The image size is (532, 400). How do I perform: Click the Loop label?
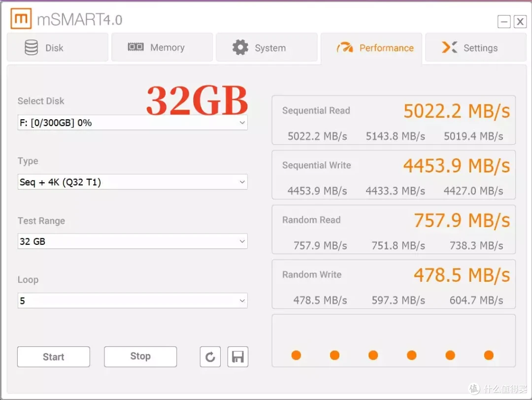pyautogui.click(x=28, y=280)
